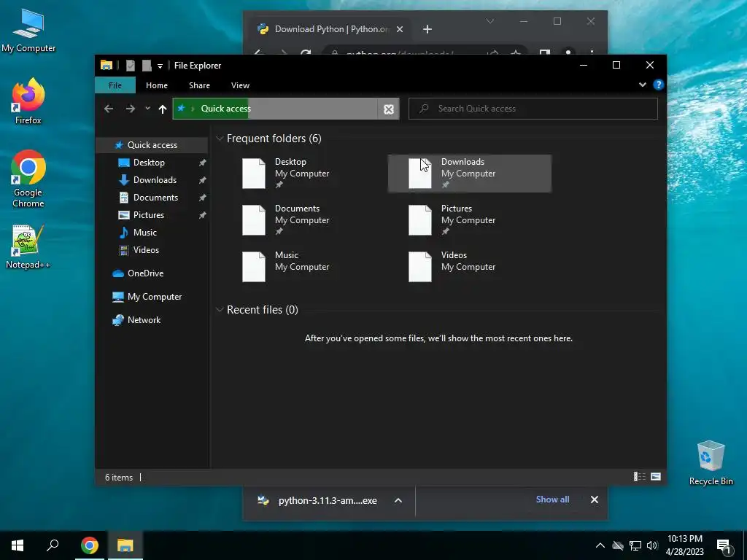The height and width of the screenshot is (560, 747).
Task: Open Chrome tab search dropdown
Action: pyautogui.click(x=489, y=21)
